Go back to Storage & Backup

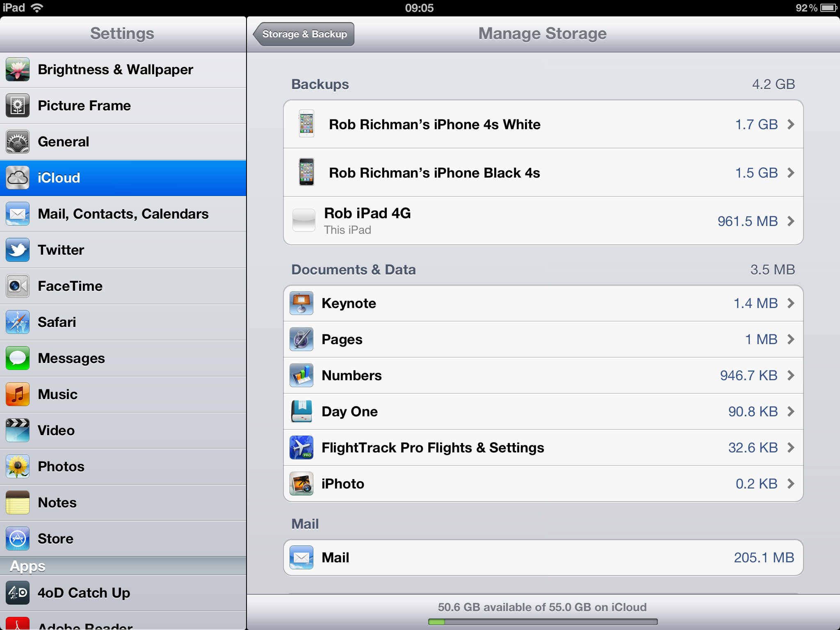coord(304,34)
